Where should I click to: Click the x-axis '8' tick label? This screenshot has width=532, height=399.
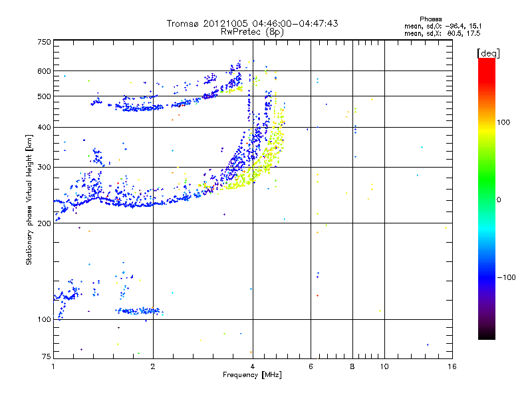(x=352, y=366)
